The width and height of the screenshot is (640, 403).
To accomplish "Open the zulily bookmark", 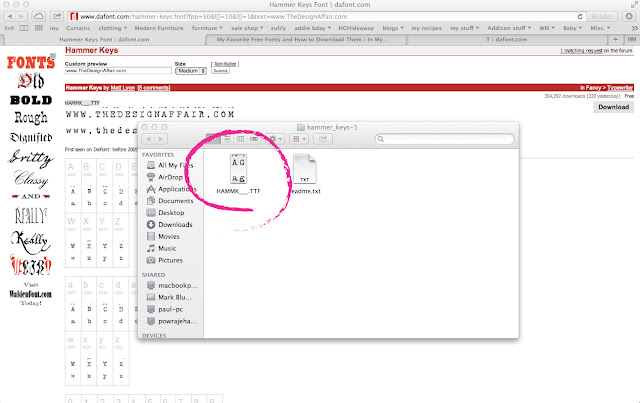I will tap(278, 28).
